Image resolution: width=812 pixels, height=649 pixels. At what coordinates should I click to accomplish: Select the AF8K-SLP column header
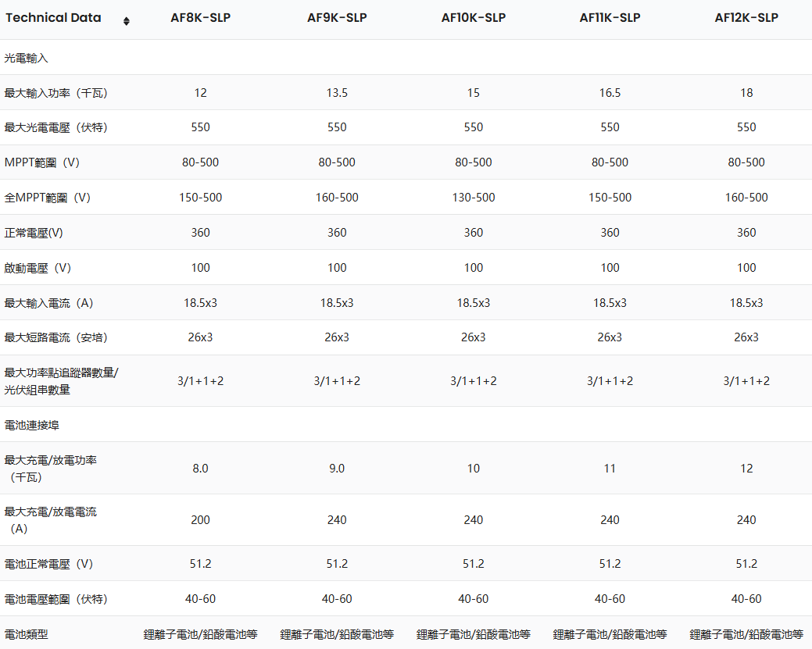pyautogui.click(x=200, y=18)
